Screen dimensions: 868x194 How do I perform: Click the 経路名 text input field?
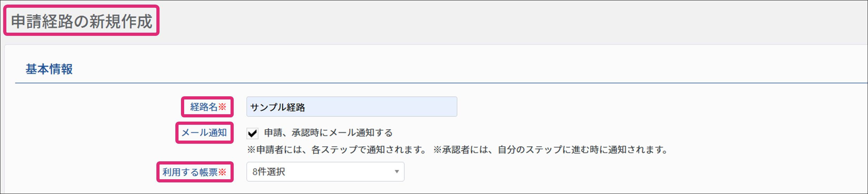coord(352,107)
